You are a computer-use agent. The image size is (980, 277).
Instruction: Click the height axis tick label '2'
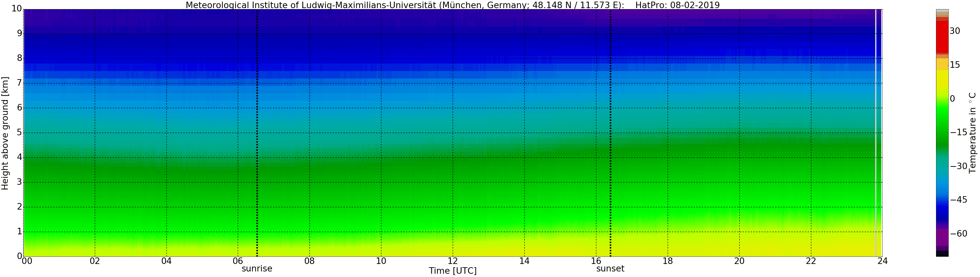click(20, 207)
